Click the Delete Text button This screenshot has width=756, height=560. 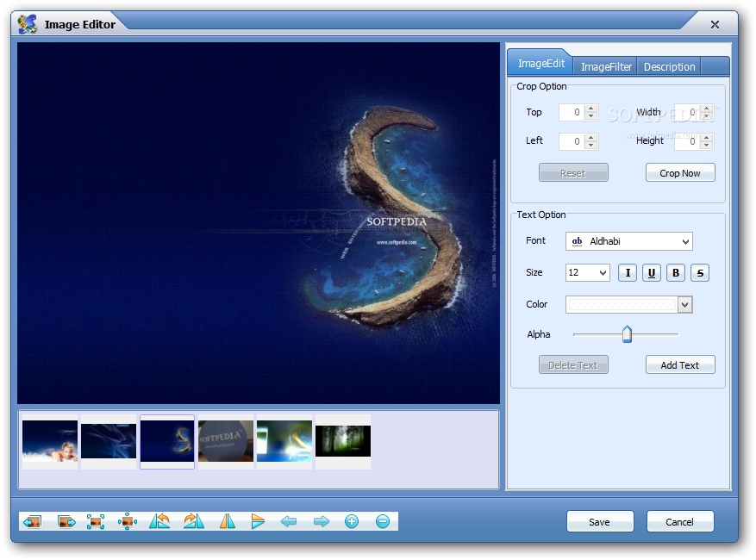pos(573,365)
